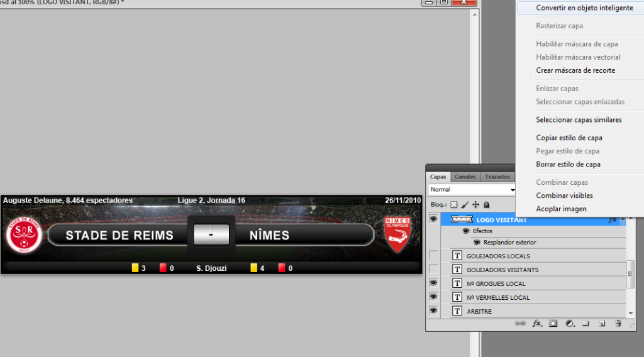Choose Convertir en objeto inteligente

[x=584, y=8]
